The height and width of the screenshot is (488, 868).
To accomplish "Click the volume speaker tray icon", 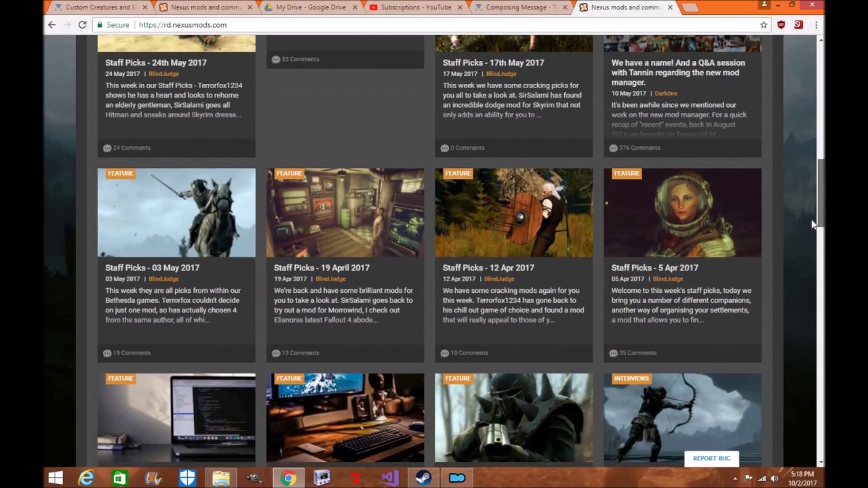I will [x=774, y=479].
